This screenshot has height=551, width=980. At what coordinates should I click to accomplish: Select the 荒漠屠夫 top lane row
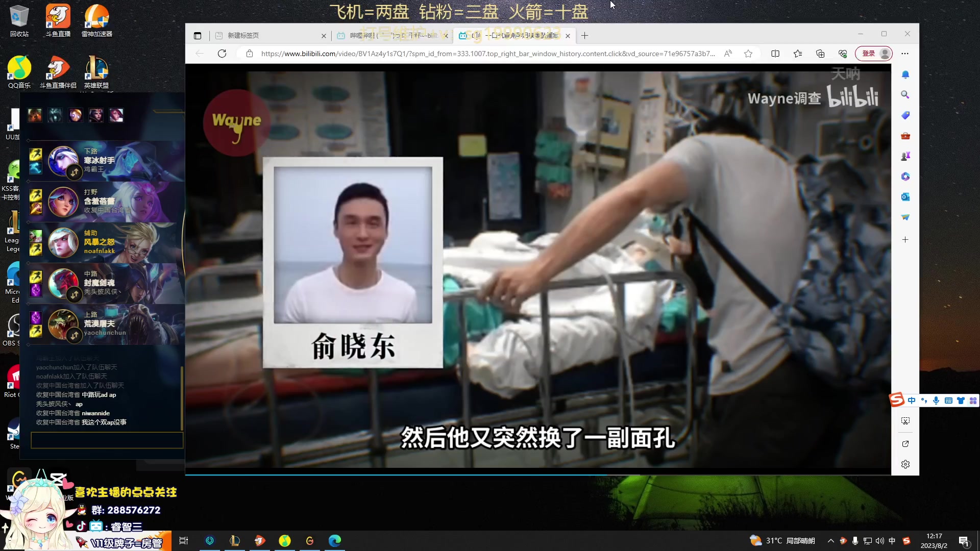(x=106, y=324)
